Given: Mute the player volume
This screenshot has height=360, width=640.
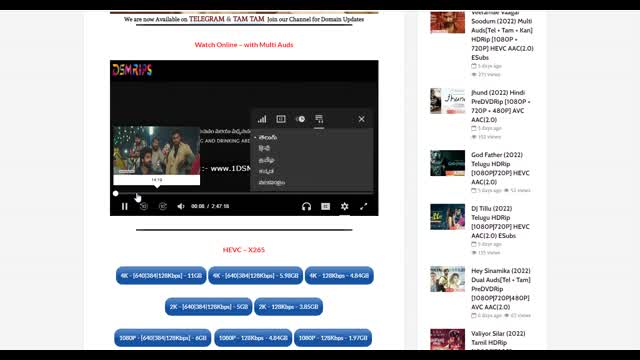Looking at the screenshot, I should click(x=181, y=207).
